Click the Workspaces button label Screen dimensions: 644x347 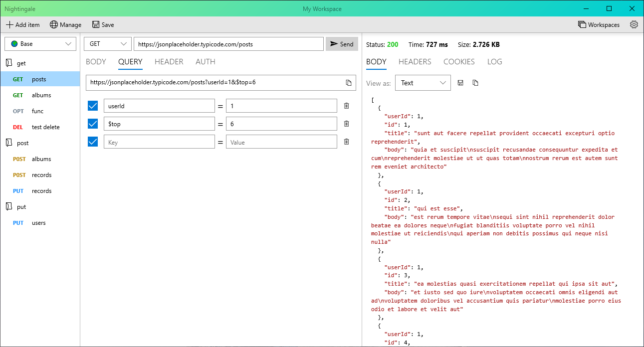[x=604, y=25]
